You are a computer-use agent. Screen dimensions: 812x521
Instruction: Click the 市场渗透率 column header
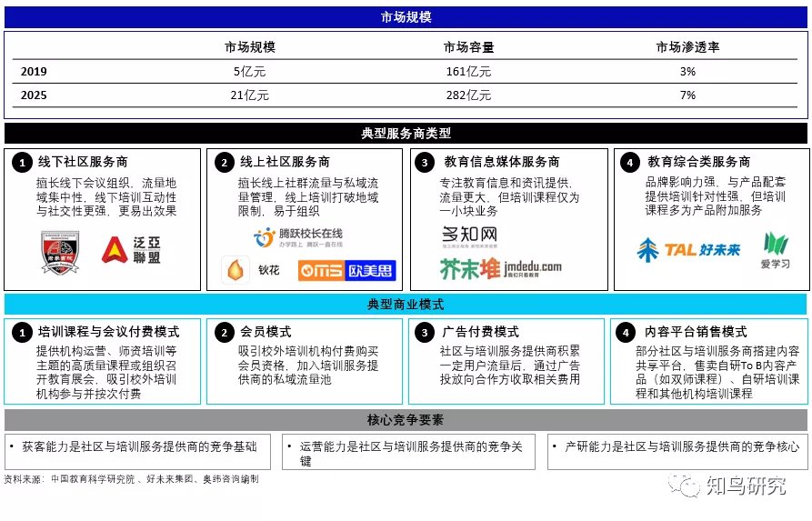click(x=687, y=47)
